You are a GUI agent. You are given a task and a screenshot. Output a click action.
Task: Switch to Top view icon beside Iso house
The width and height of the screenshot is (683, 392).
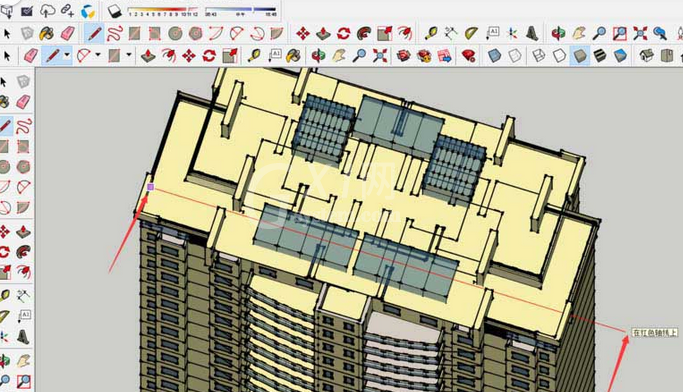click(667, 56)
